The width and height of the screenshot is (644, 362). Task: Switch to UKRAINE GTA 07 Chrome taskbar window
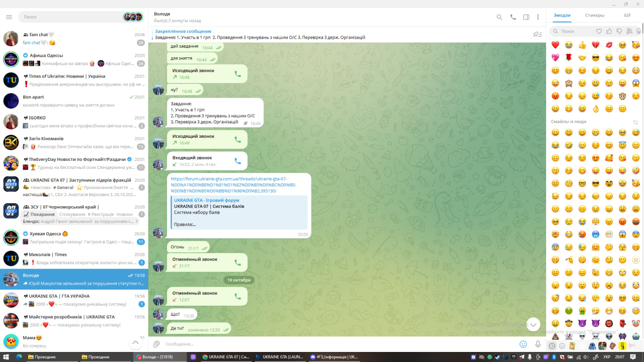(x=225, y=357)
